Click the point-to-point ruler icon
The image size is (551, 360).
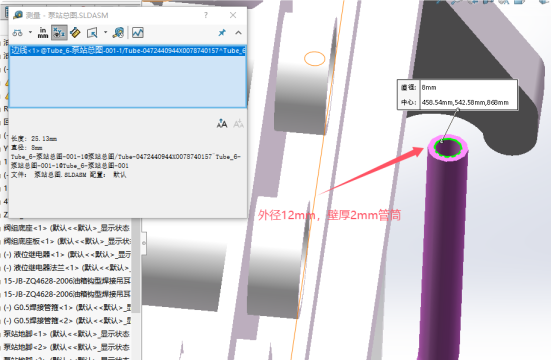point(75,33)
